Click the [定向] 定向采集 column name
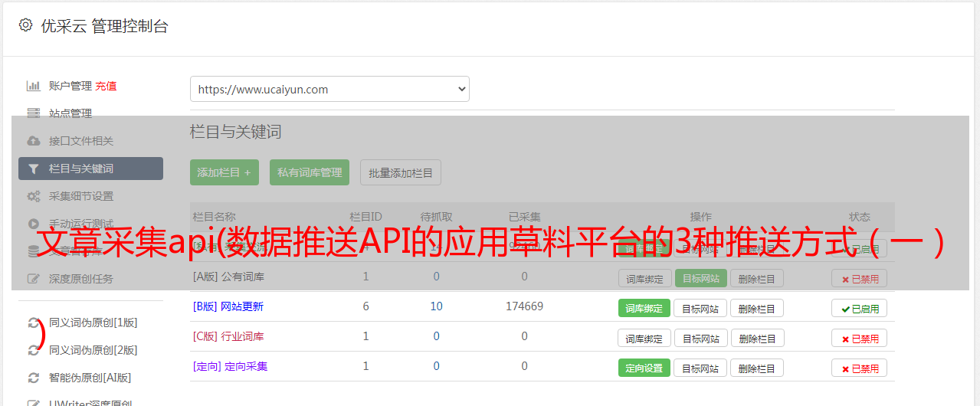This screenshot has height=406, width=980. [x=230, y=366]
